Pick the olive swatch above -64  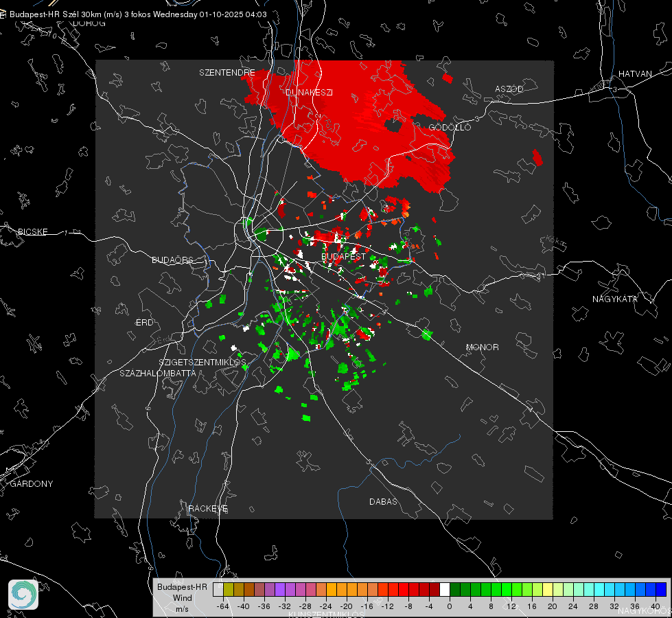click(229, 590)
